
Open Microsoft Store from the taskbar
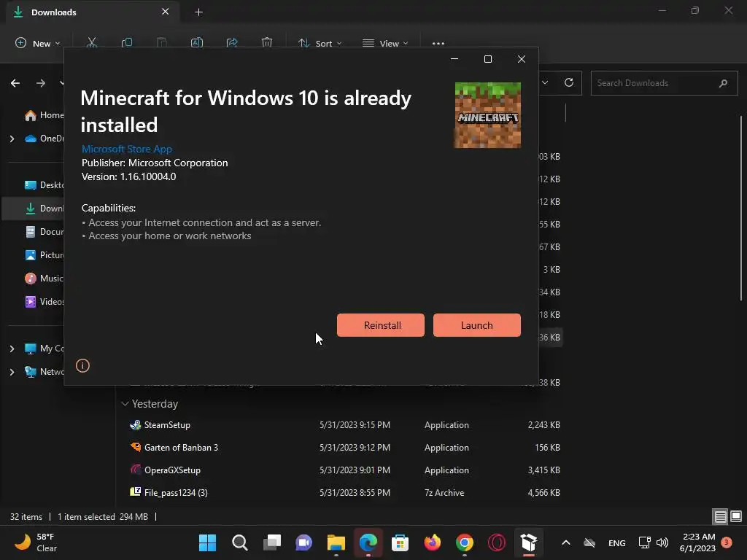coord(400,542)
